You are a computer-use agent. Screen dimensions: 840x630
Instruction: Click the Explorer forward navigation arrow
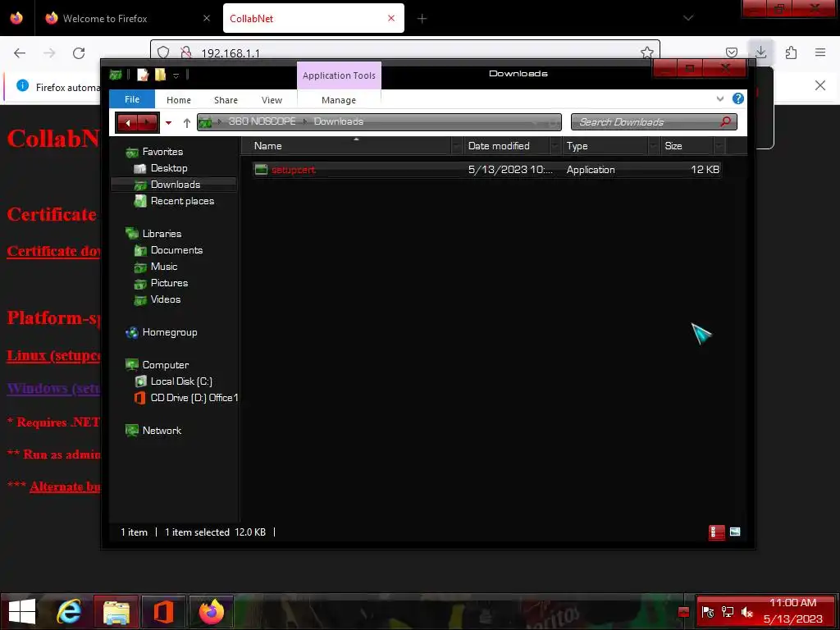(x=148, y=123)
